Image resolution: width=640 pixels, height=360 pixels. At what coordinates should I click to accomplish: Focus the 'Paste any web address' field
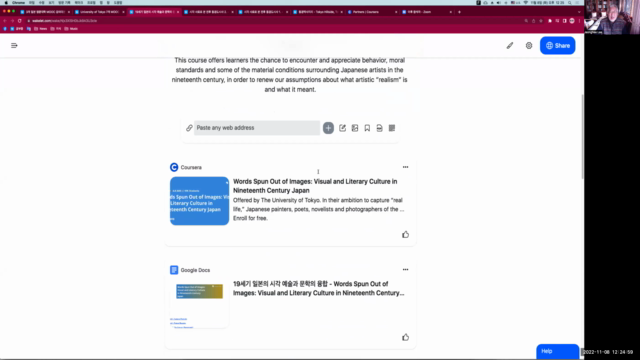(x=257, y=128)
